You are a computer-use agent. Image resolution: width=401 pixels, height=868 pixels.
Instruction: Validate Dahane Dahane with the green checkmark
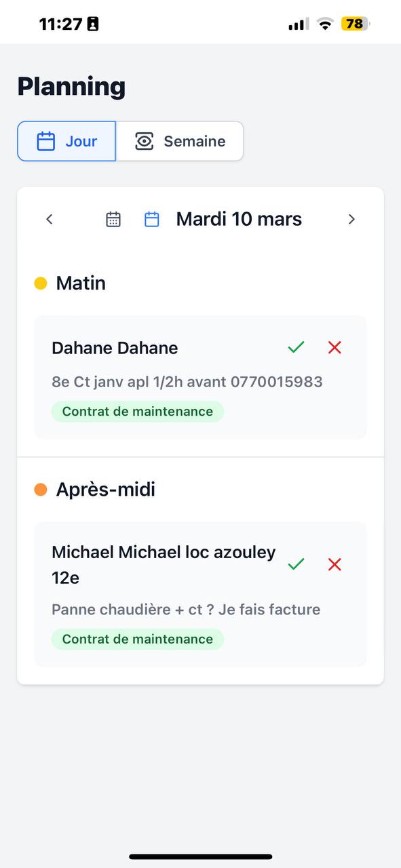pyautogui.click(x=296, y=347)
